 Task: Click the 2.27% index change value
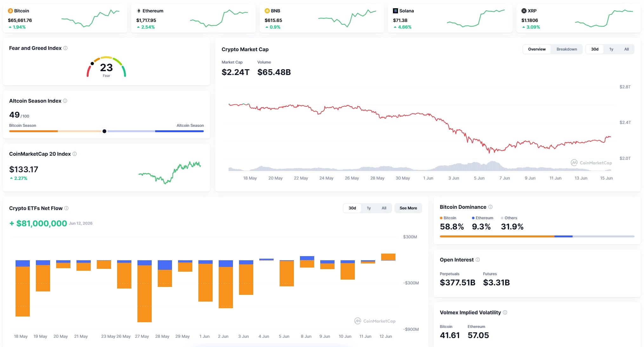point(21,178)
